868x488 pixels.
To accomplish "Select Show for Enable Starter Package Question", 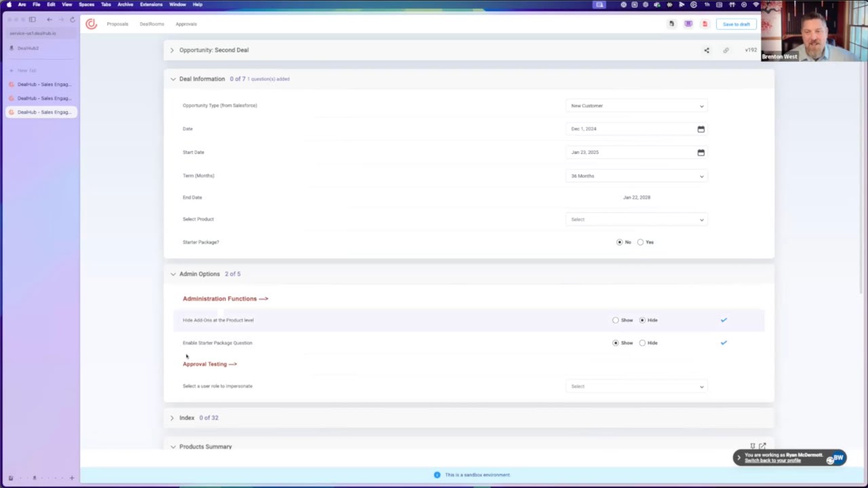I will coord(616,343).
